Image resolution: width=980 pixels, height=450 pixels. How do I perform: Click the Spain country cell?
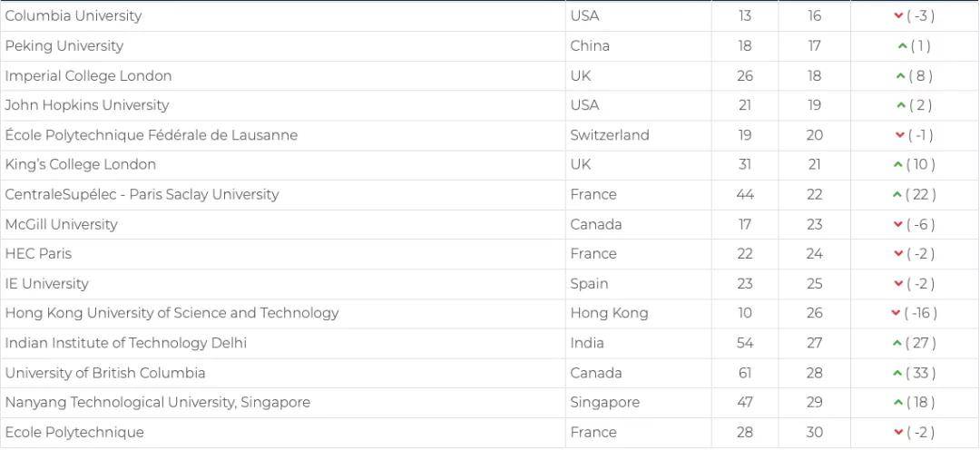pos(589,284)
